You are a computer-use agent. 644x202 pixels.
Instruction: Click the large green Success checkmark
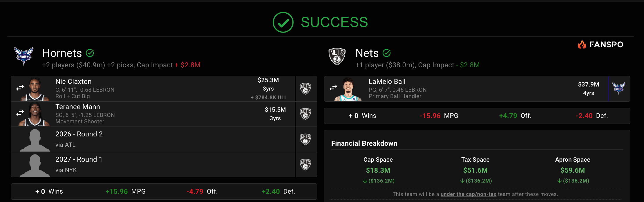(283, 22)
